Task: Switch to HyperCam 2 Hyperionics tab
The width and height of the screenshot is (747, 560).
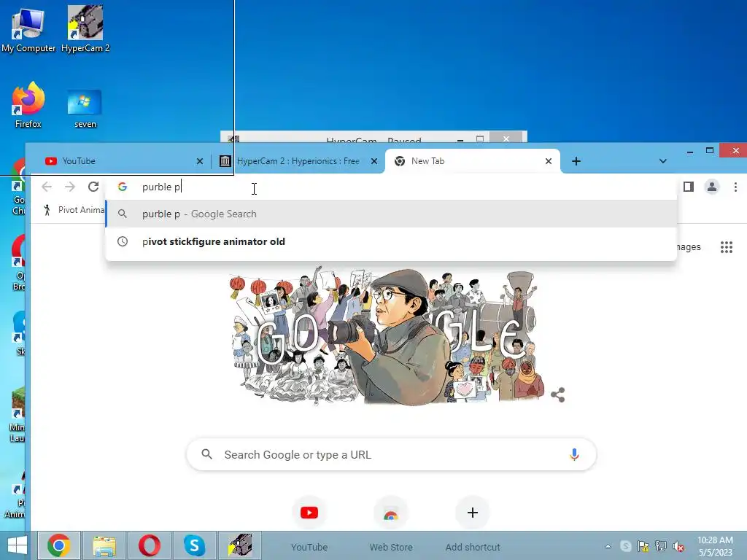Action: 298,161
